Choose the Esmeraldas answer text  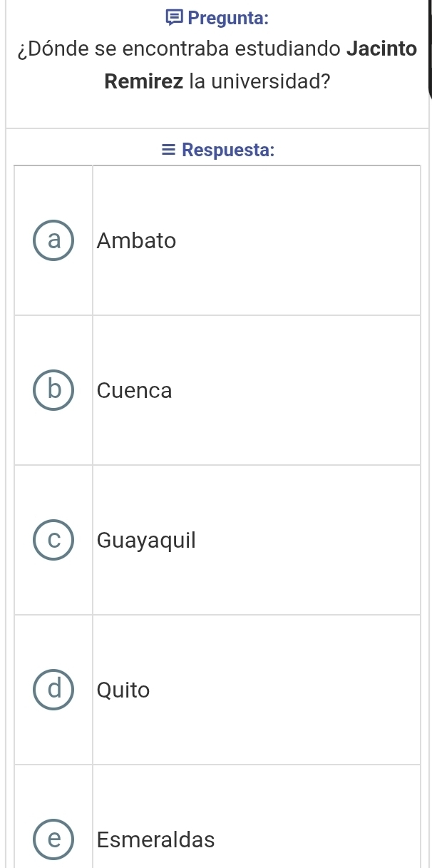click(155, 840)
